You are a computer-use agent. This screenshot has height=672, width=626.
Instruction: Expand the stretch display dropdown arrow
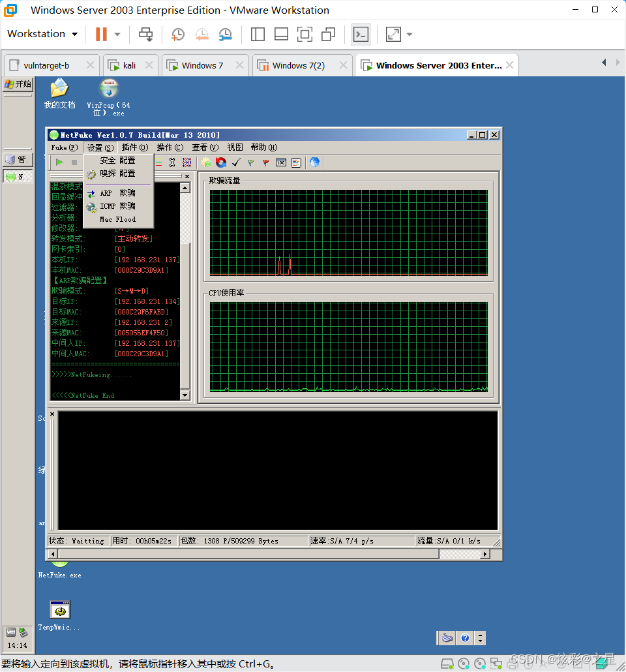pyautogui.click(x=410, y=35)
